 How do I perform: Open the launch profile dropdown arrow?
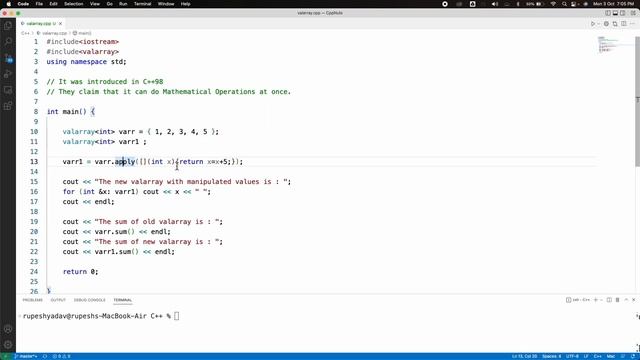601,300
